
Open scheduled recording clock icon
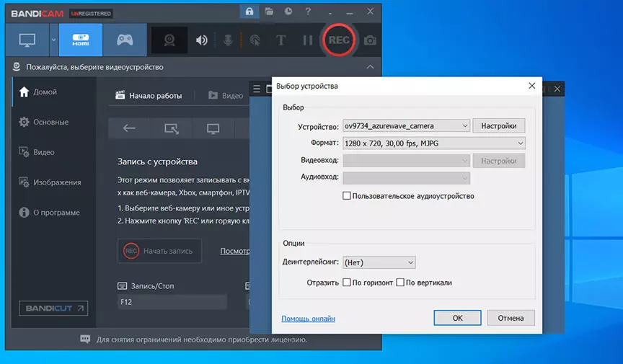click(288, 12)
